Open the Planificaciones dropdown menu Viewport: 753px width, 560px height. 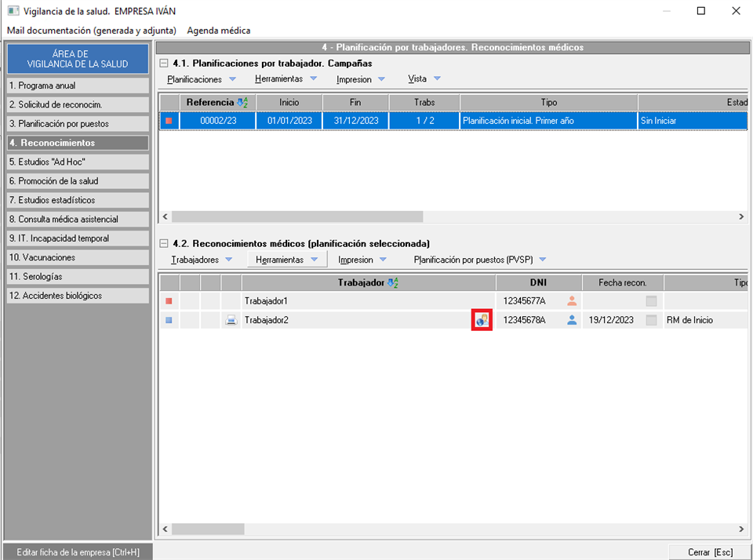click(201, 79)
